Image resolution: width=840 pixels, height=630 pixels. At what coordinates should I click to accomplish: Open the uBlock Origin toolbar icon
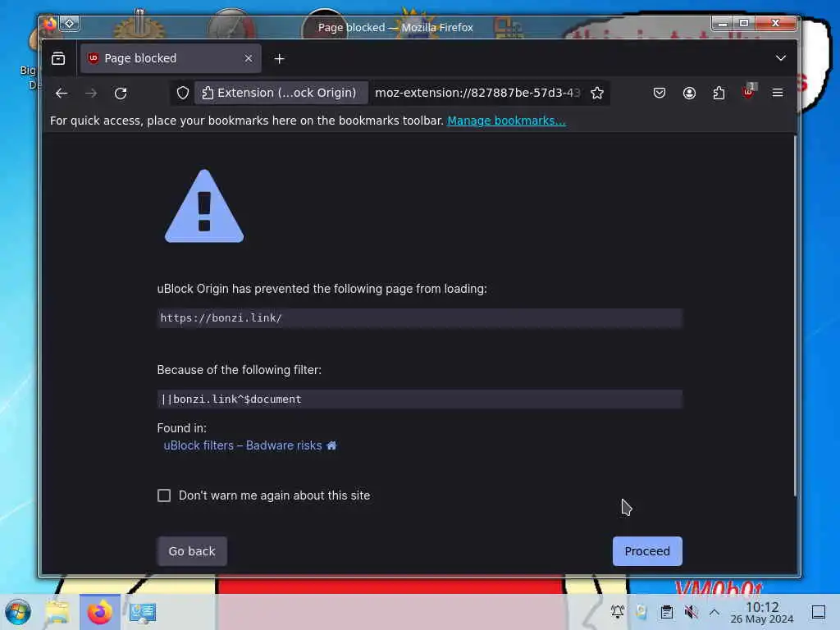coord(748,92)
